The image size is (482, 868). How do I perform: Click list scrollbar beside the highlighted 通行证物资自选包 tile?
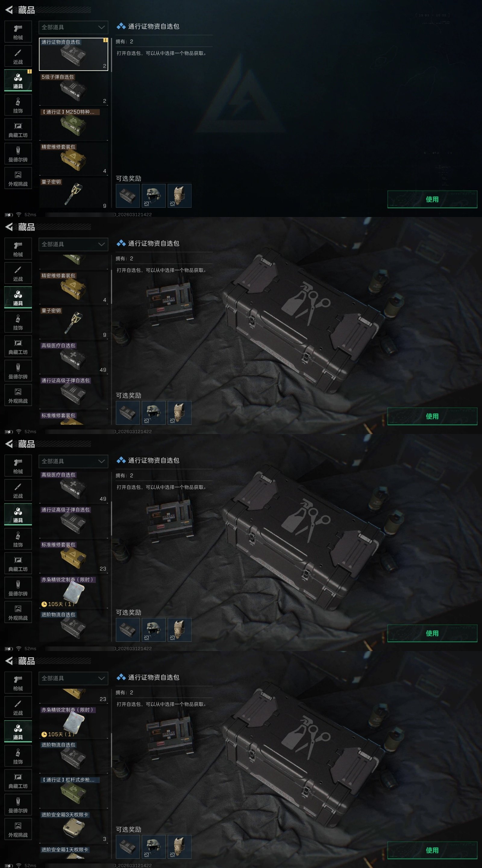click(x=111, y=54)
